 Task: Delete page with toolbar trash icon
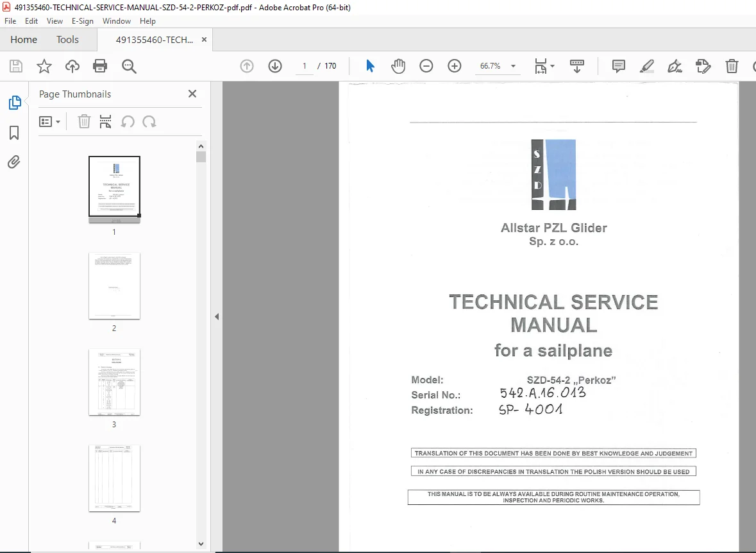tap(732, 66)
